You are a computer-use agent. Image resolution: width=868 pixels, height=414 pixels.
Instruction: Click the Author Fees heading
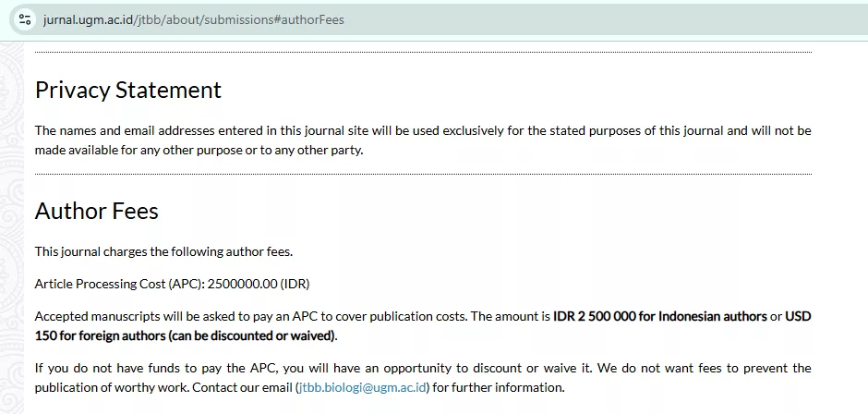(96, 211)
